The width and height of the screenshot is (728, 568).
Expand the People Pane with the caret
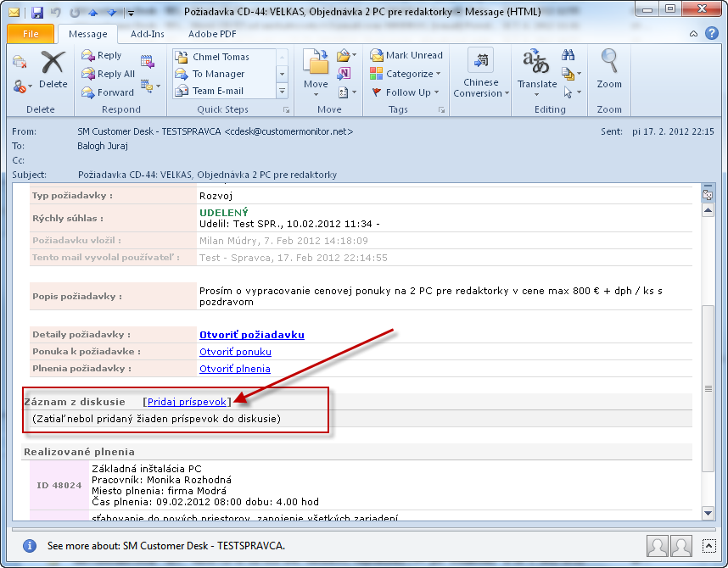(x=709, y=546)
